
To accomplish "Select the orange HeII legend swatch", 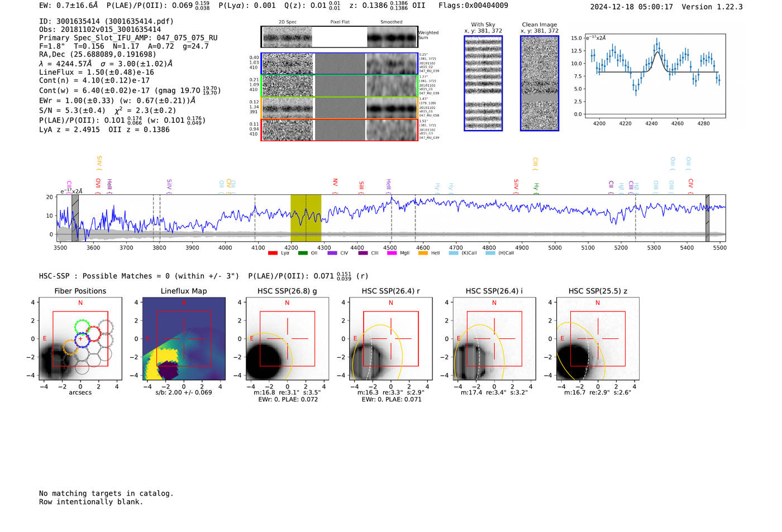I will [x=423, y=253].
